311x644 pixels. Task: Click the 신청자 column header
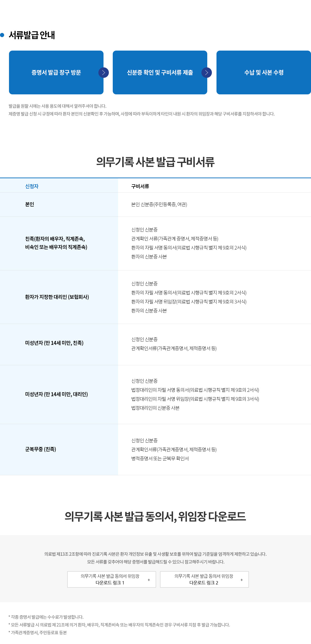pyautogui.click(x=32, y=186)
